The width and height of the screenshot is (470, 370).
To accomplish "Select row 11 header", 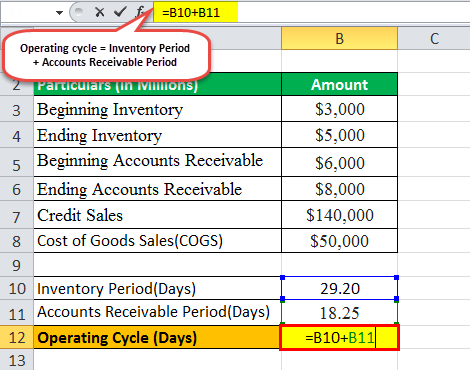I will tap(17, 313).
